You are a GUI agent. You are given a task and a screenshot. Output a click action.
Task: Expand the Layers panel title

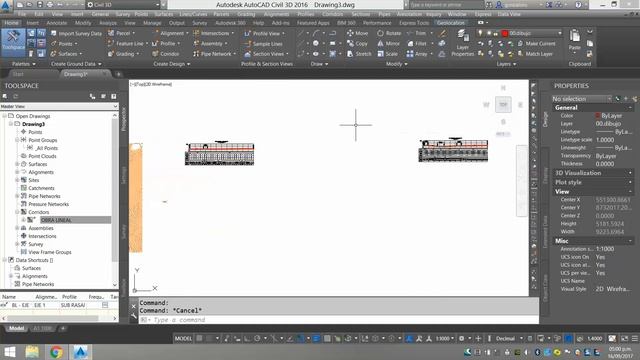point(506,64)
